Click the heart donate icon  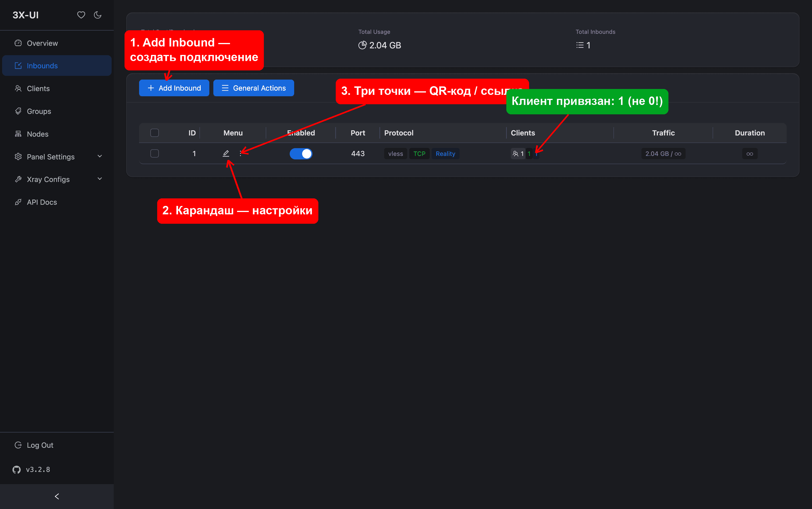click(x=81, y=15)
